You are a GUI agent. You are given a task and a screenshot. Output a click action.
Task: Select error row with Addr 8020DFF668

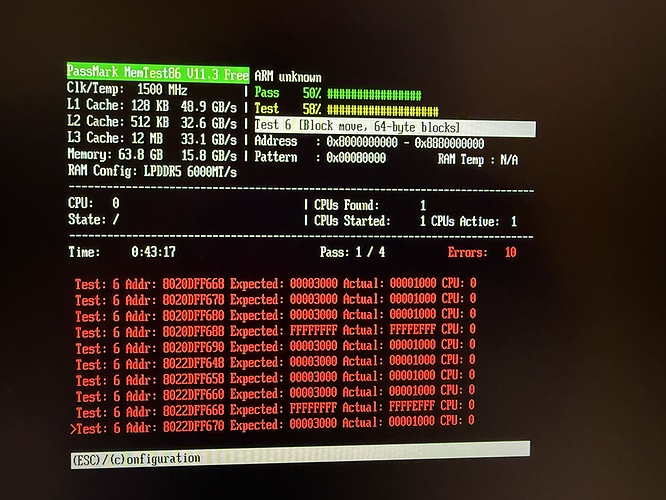pos(275,283)
